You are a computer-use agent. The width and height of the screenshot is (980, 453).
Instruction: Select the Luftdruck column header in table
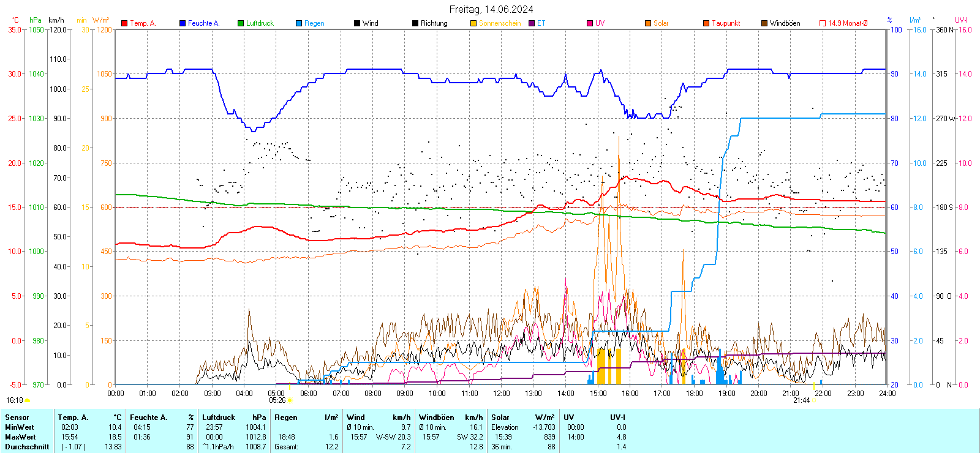click(219, 417)
